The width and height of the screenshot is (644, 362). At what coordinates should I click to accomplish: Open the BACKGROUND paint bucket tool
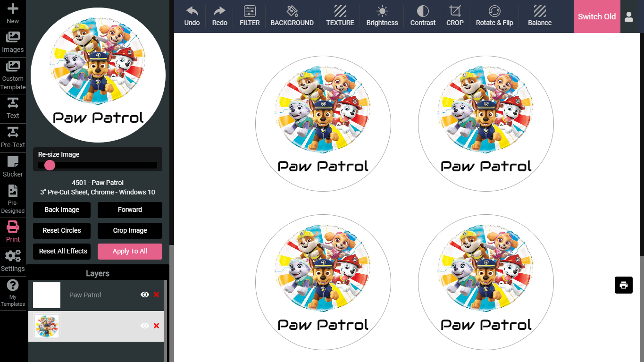292,16
